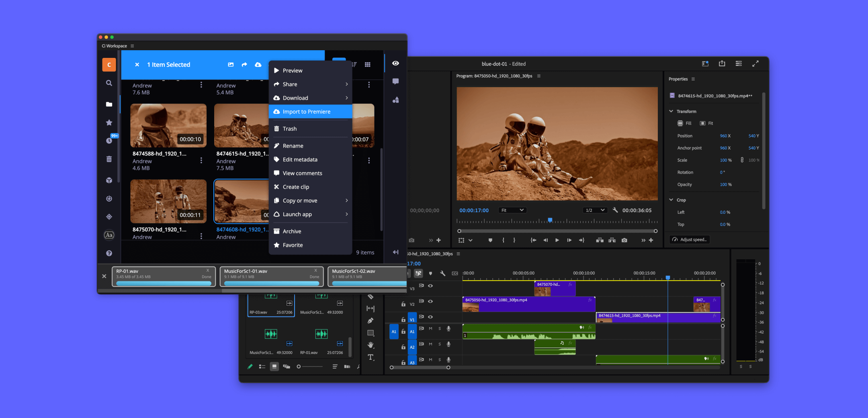868x418 pixels.
Task: Open the help question mark icon
Action: [x=109, y=253]
